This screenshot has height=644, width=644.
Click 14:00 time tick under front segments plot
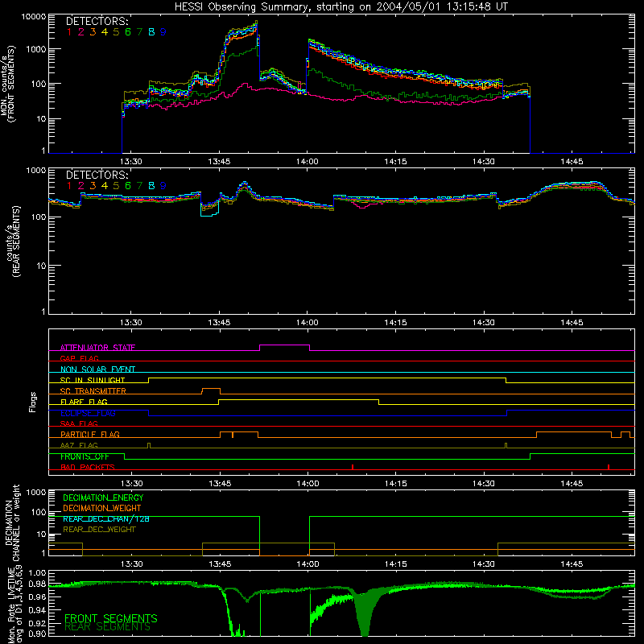coord(308,162)
